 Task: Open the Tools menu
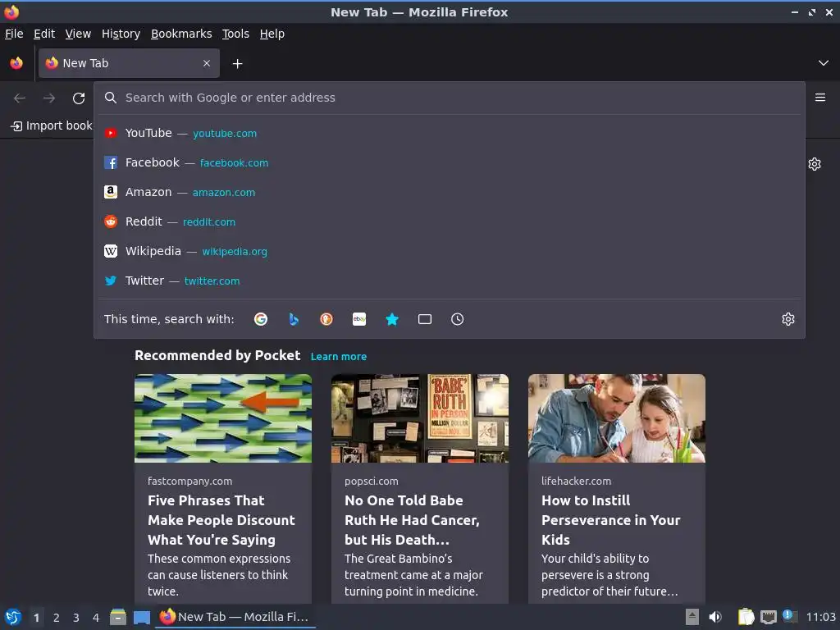[x=235, y=34]
